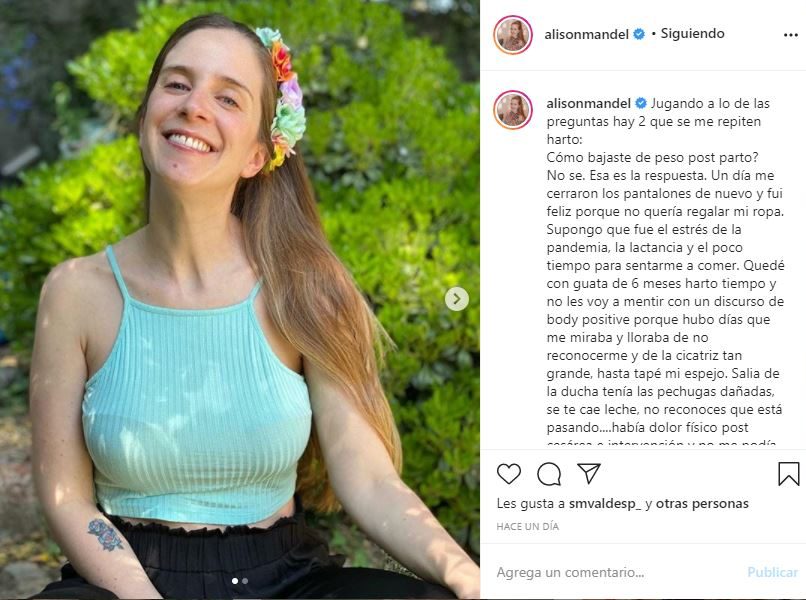
Task: Open the alisonmandel profile from the header username
Action: coord(588,34)
